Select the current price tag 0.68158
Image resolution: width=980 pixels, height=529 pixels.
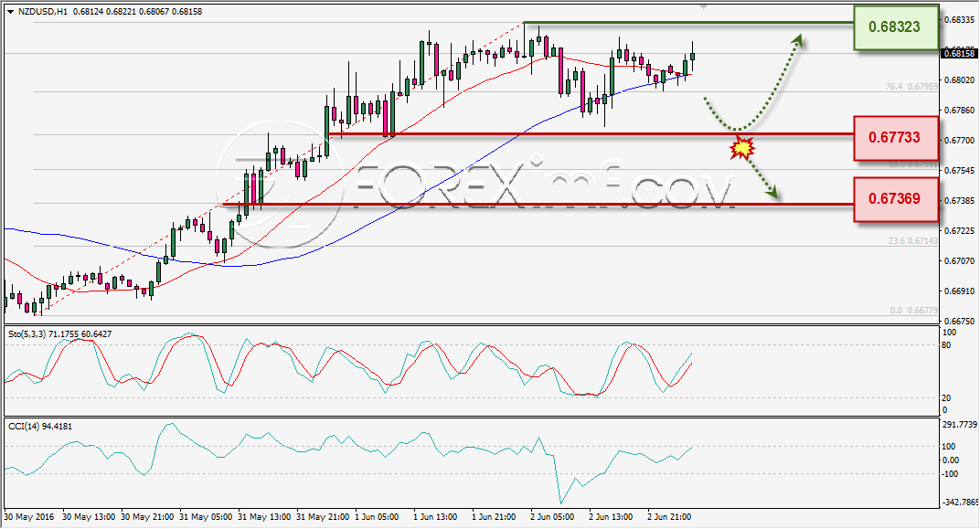[x=959, y=54]
